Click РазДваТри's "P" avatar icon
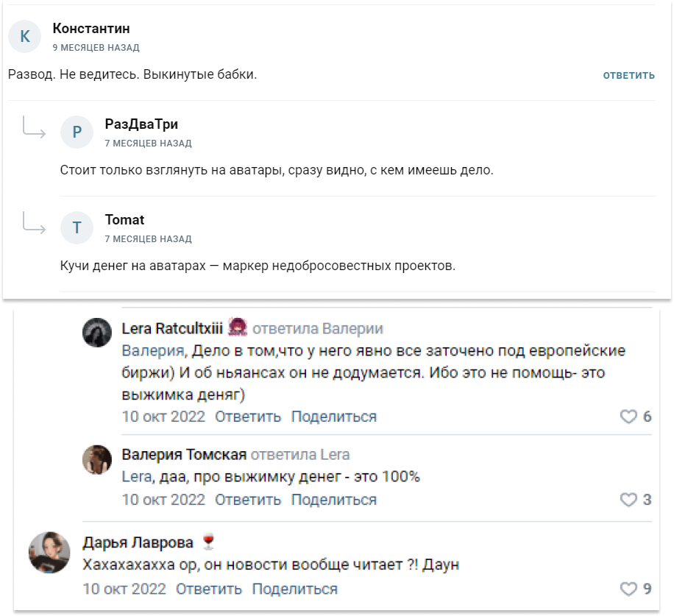The height and width of the screenshot is (616, 674). 77,132
